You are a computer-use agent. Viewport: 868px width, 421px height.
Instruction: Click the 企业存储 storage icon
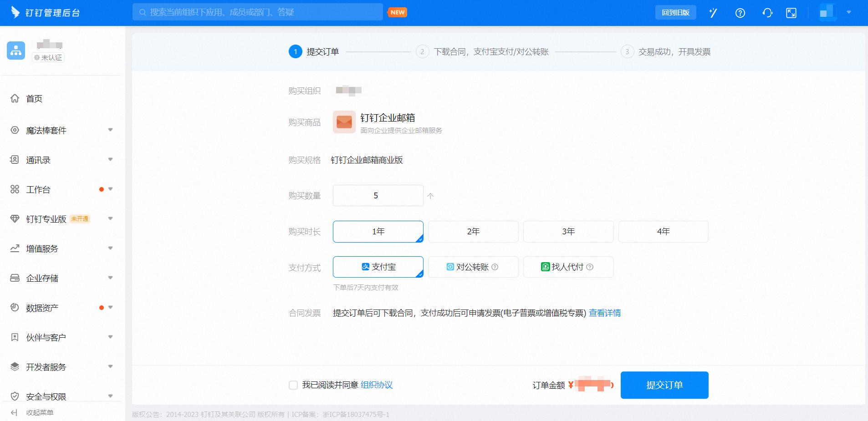pyautogui.click(x=15, y=278)
